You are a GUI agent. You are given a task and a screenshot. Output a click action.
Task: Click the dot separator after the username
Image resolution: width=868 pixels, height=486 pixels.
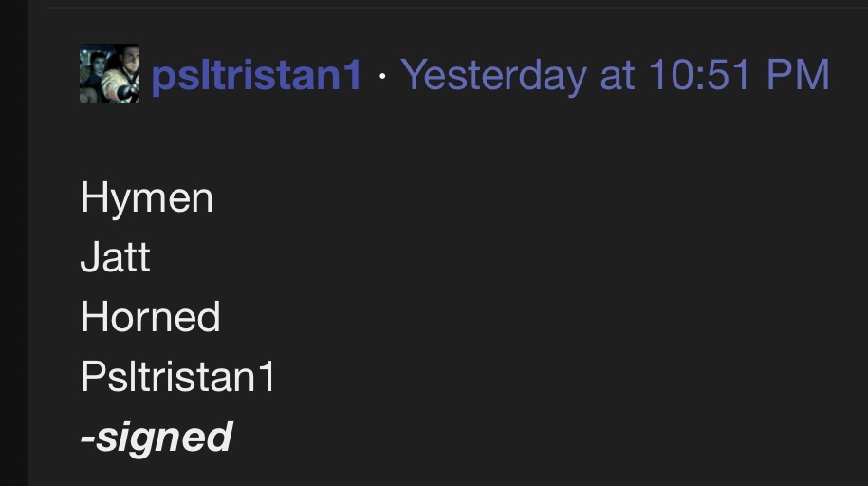(x=382, y=76)
